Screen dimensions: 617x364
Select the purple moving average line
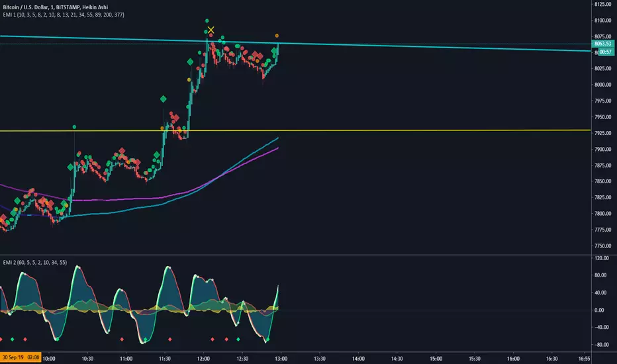pos(158,197)
